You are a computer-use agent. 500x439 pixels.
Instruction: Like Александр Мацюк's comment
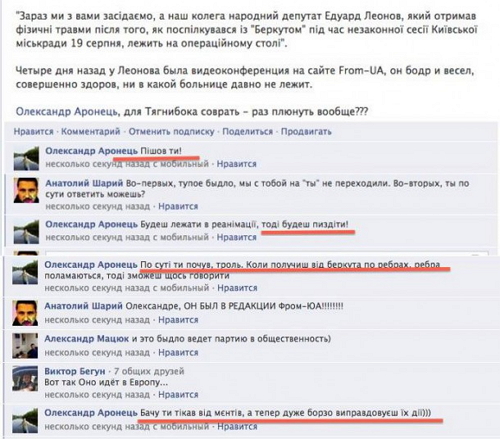click(178, 352)
